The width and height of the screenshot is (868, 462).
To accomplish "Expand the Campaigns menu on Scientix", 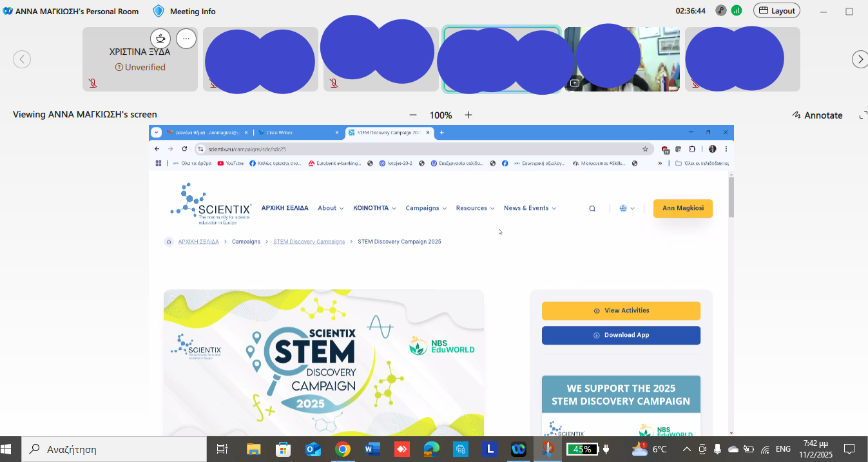I will click(425, 208).
